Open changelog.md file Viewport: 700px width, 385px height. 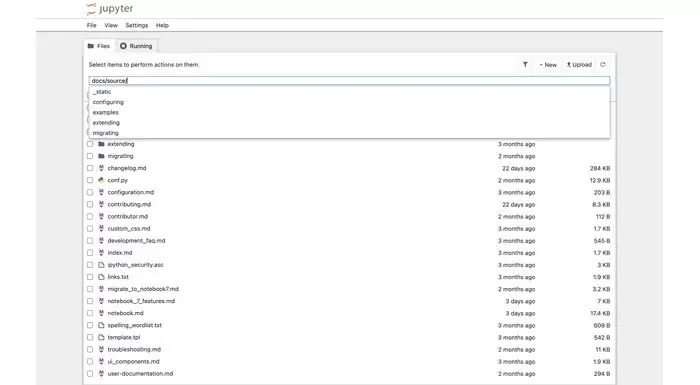(127, 168)
